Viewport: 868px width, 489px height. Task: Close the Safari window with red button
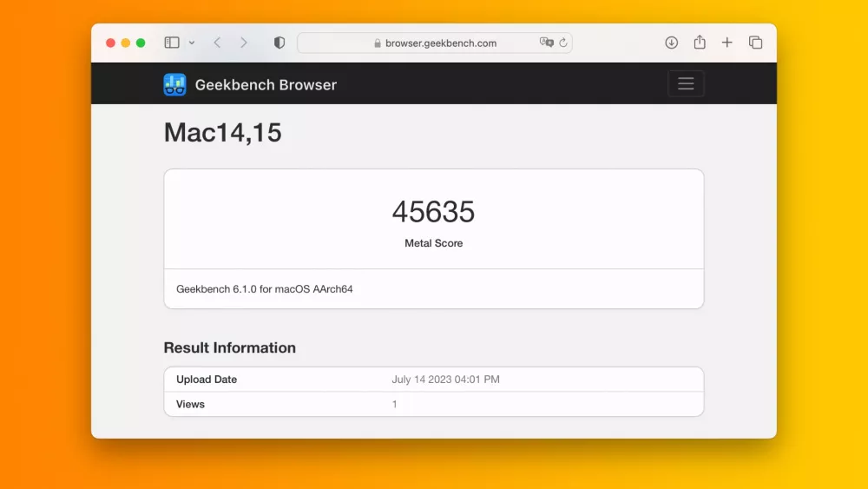(x=111, y=43)
